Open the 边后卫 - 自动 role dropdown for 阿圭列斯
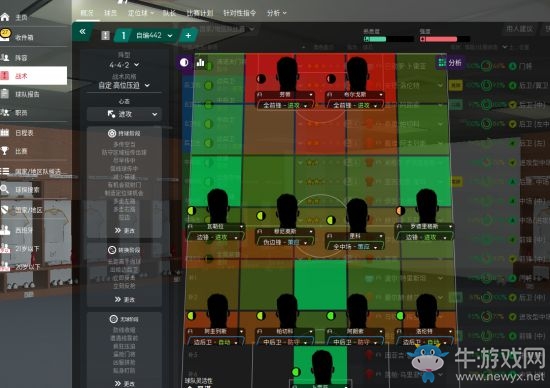The width and height of the screenshot is (550, 388). point(216,342)
